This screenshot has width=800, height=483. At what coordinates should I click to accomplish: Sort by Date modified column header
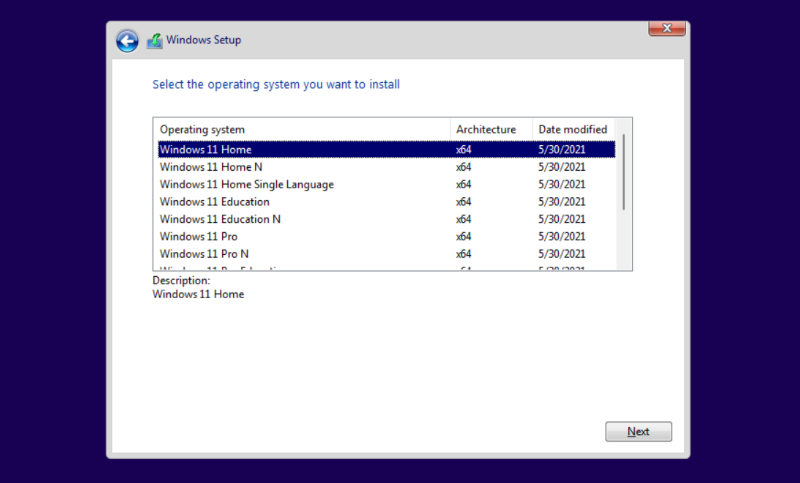573,129
